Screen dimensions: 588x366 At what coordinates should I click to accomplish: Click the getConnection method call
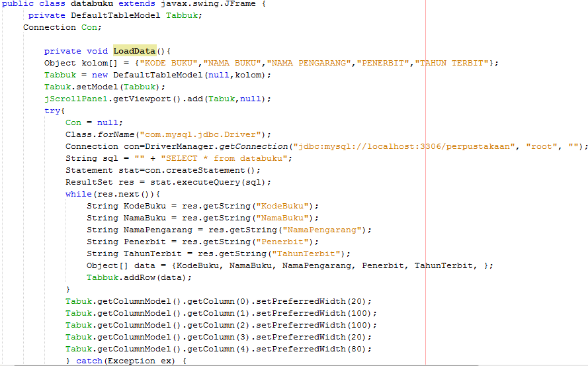coord(253,147)
